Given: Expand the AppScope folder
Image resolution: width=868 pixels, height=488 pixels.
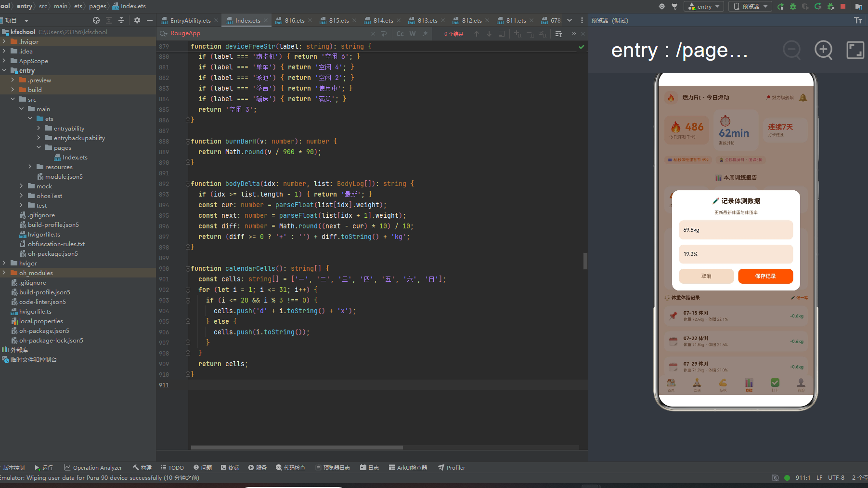Looking at the screenshot, I should click(x=4, y=61).
